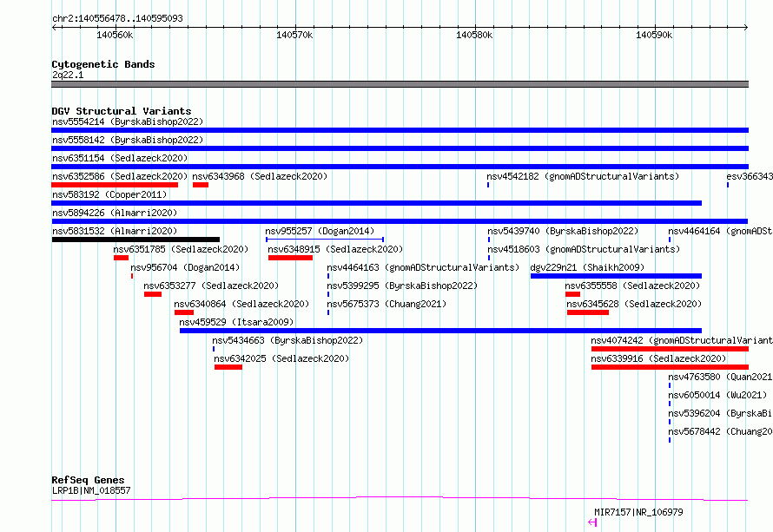Viewport: 773px width, 532px height.
Task: Select the dgv229n21 (Shaikh2009) blue bar
Action: (616, 276)
